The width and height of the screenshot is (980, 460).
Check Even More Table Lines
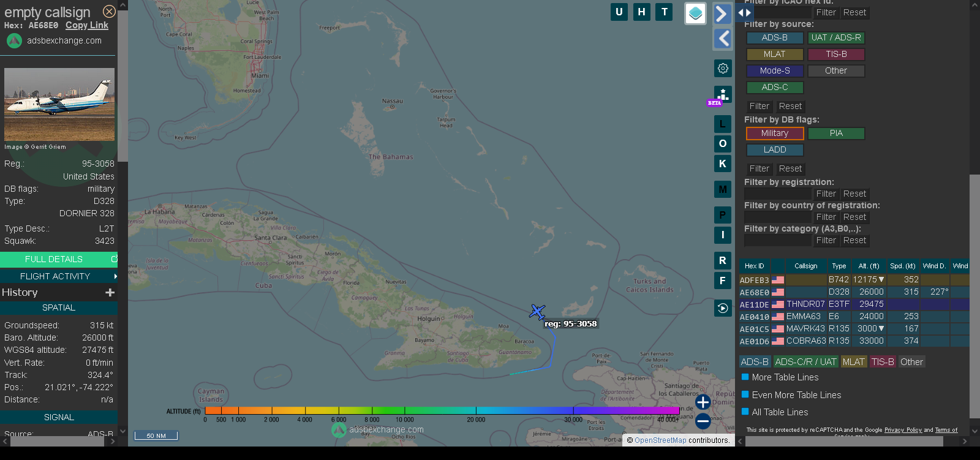coord(745,394)
